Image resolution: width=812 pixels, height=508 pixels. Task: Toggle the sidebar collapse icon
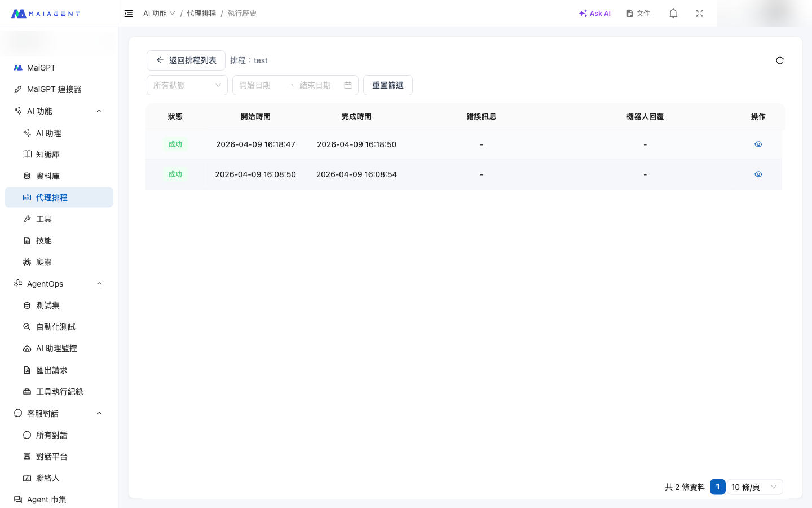(129, 14)
